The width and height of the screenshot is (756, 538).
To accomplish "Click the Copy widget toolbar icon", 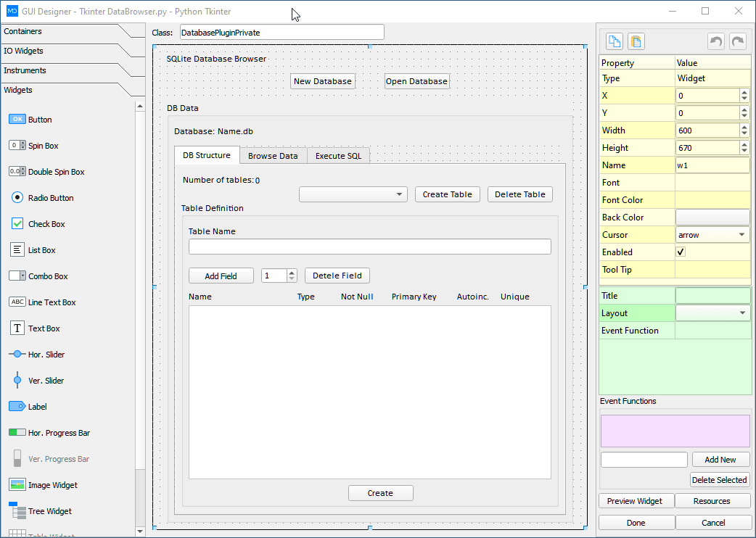I will pos(614,41).
